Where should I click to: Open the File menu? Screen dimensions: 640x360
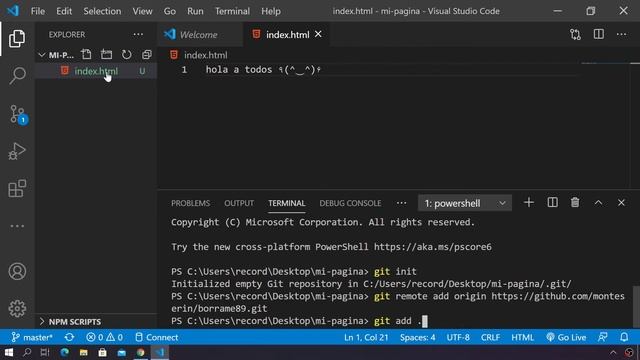point(38,11)
